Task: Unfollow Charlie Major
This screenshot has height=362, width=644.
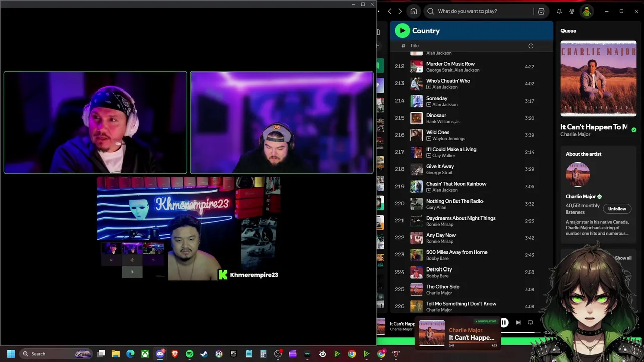Action: point(617,209)
